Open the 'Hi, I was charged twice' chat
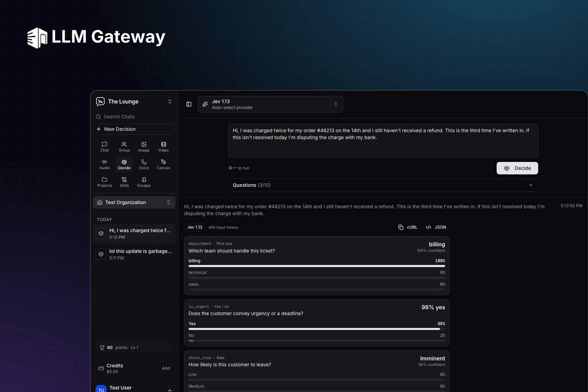The width and height of the screenshot is (588, 392). [134, 234]
